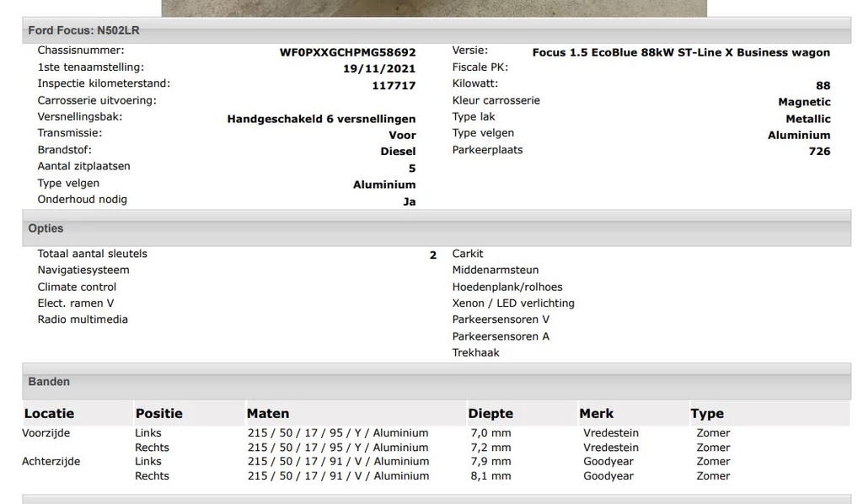
Task: Click the Ford Focus: N502LR section header
Action: click(x=437, y=30)
